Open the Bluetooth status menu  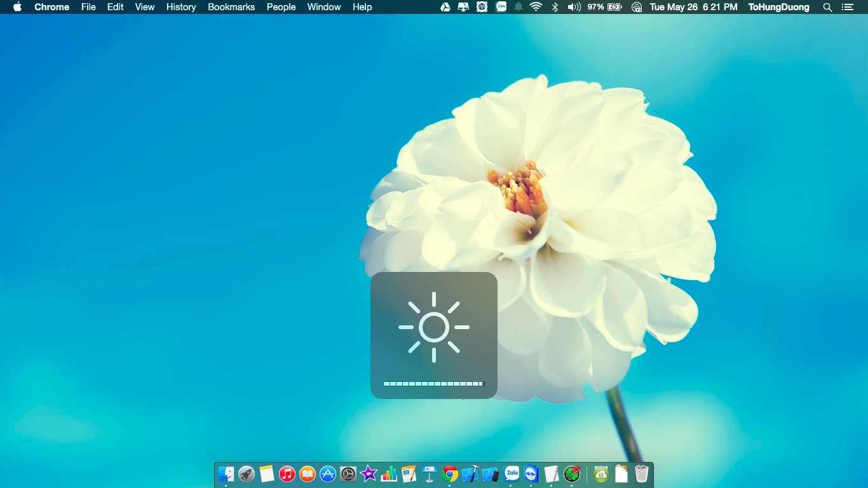pos(554,7)
